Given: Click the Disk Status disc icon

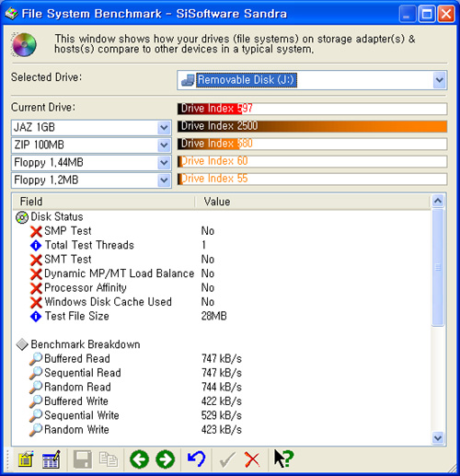Looking at the screenshot, I should click(22, 217).
